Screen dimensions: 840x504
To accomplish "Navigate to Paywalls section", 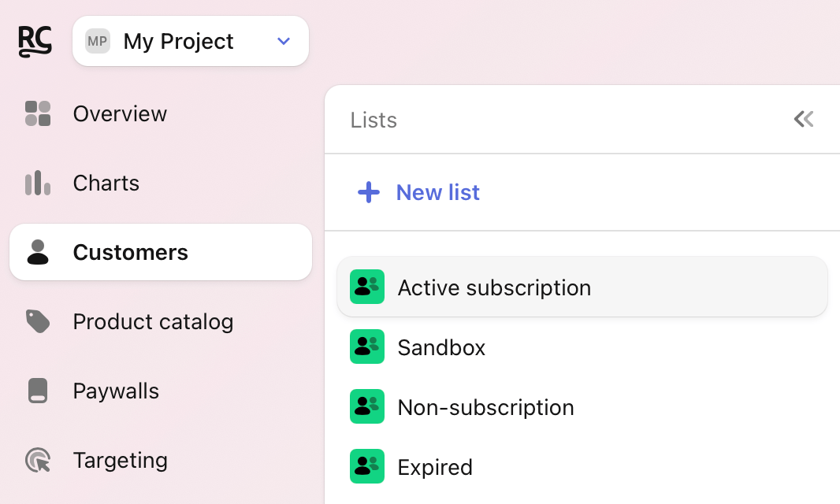I will (x=116, y=391).
